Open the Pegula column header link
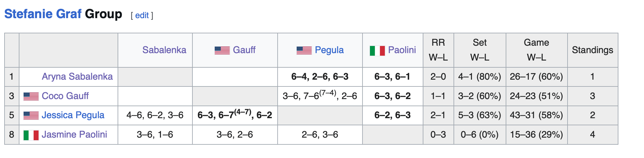 (x=329, y=50)
